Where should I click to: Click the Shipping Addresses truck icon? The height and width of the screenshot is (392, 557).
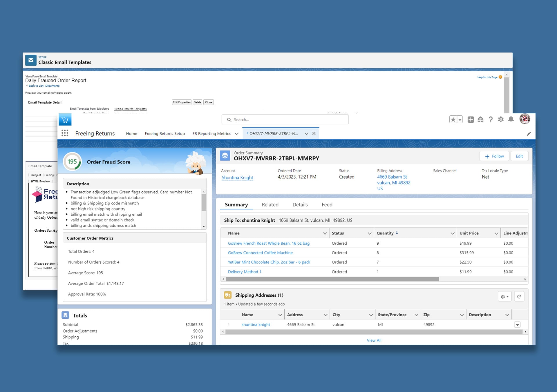coord(228,295)
